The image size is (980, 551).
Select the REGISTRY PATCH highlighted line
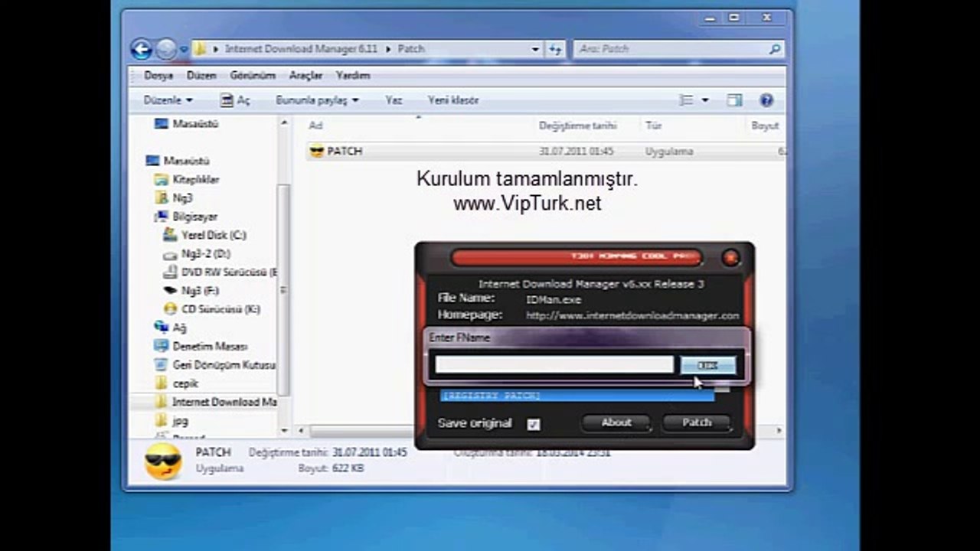point(577,396)
